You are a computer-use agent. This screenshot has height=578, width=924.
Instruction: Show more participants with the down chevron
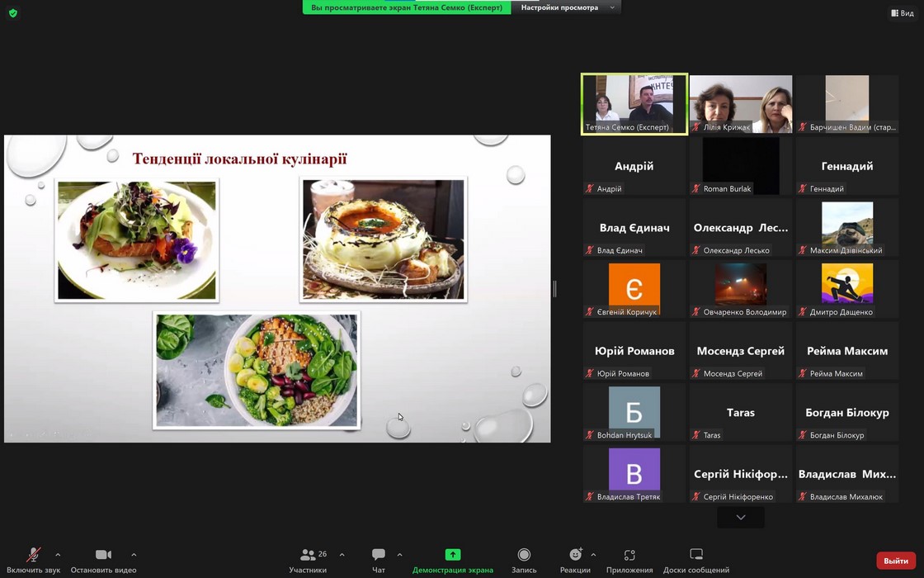[741, 518]
